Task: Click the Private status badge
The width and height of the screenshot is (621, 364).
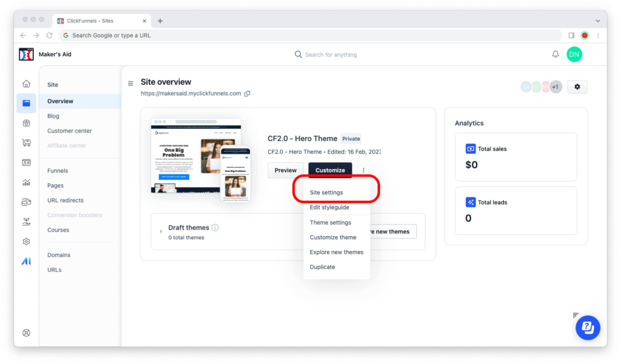Action: pyautogui.click(x=351, y=139)
